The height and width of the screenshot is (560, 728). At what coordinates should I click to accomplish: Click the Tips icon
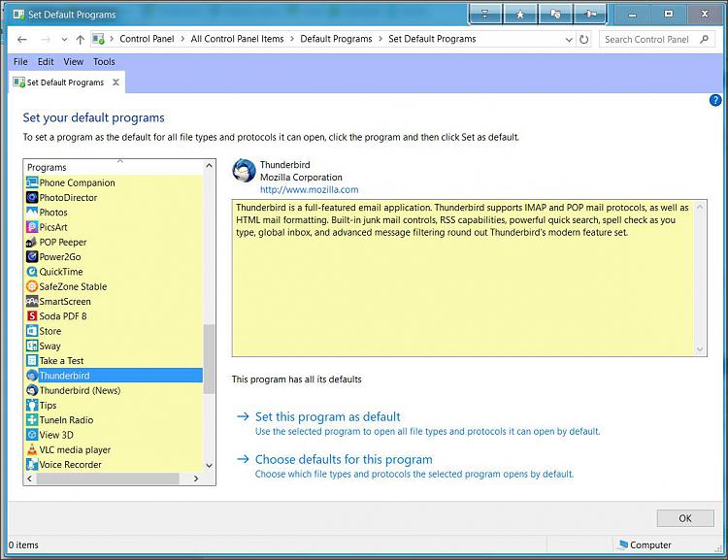click(x=32, y=406)
